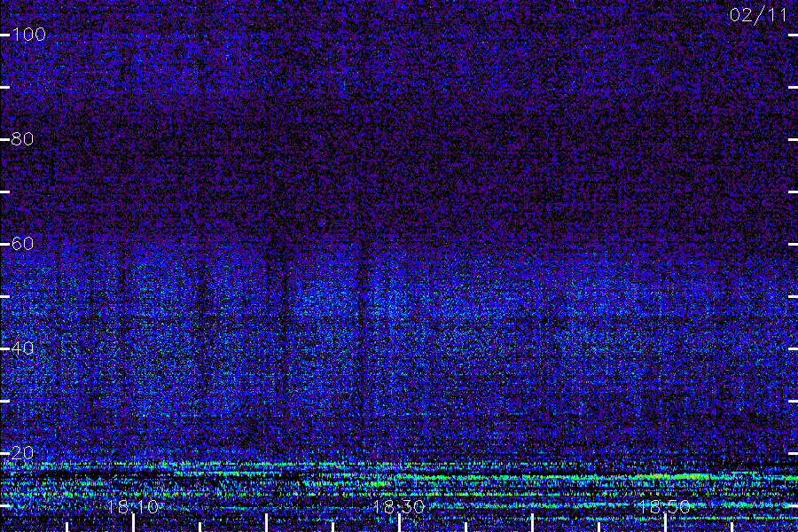Click the 40 frequency axis label
Screen dimensions: 798x532
click(x=22, y=348)
